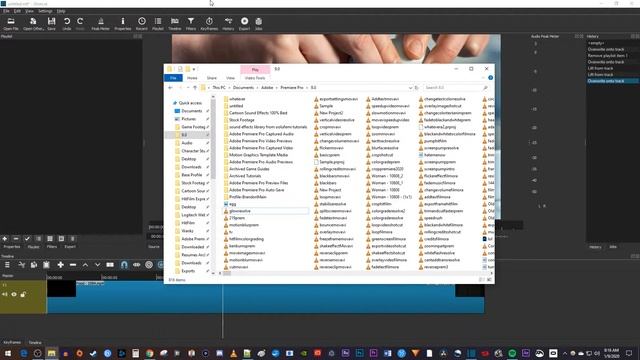Select the History tab at bottom right

tap(595, 247)
